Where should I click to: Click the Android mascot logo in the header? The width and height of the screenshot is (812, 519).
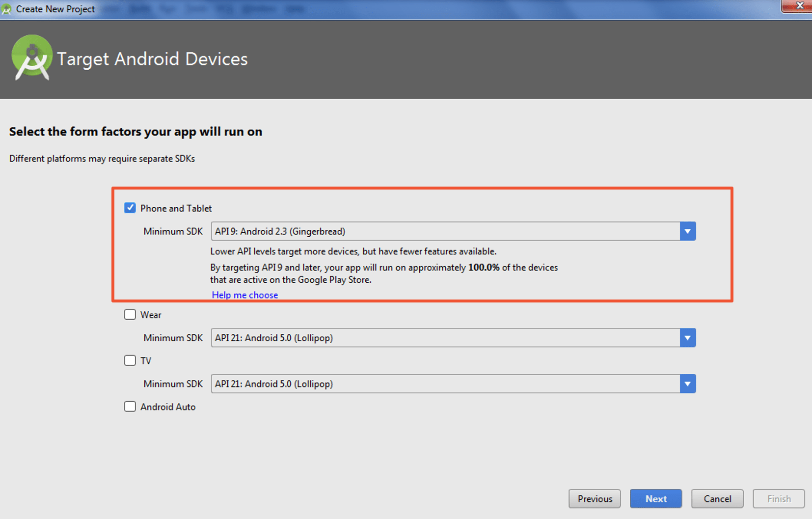[32, 57]
